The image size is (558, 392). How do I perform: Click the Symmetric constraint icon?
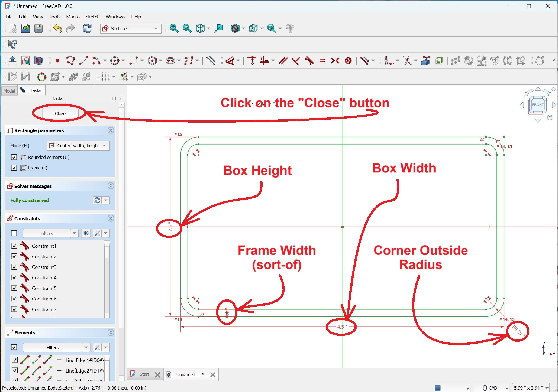click(335, 61)
